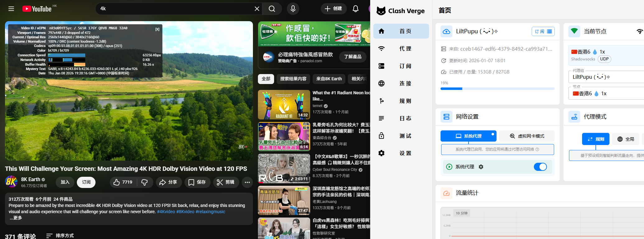The width and height of the screenshot is (644, 239).
Task: Dislike the video with thumbs-down icon
Action: (145, 182)
